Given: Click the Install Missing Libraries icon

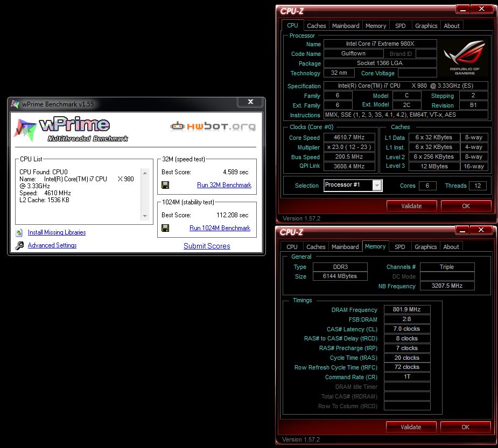Looking at the screenshot, I should 19,232.
